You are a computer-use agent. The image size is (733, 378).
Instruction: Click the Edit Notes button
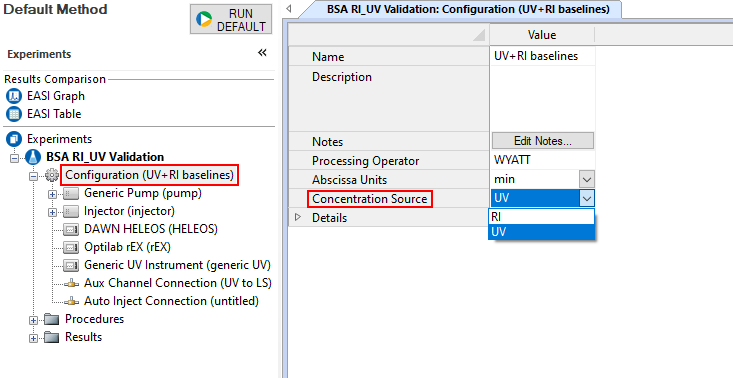[x=543, y=141]
